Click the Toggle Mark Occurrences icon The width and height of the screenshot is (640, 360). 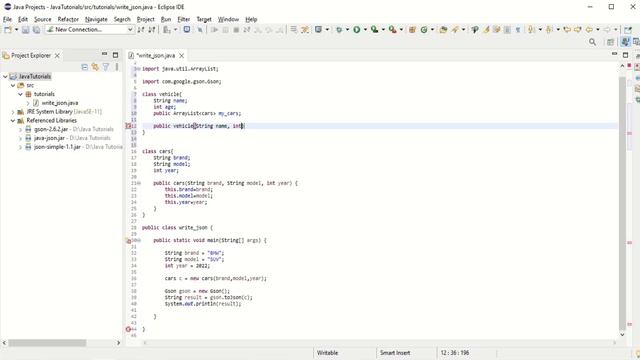[x=486, y=30]
